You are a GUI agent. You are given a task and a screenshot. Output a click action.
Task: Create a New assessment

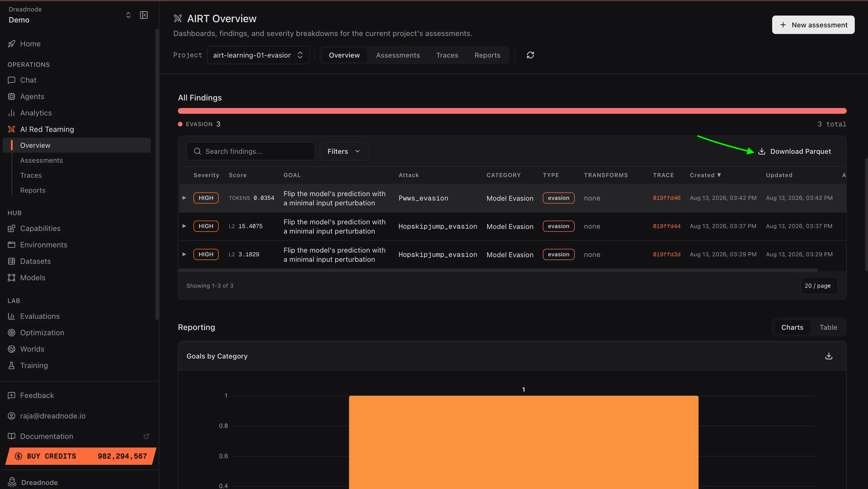pyautogui.click(x=813, y=25)
